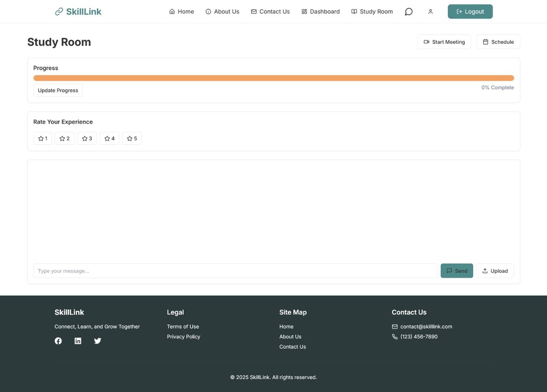Rate your experience 4 stars

tap(110, 138)
